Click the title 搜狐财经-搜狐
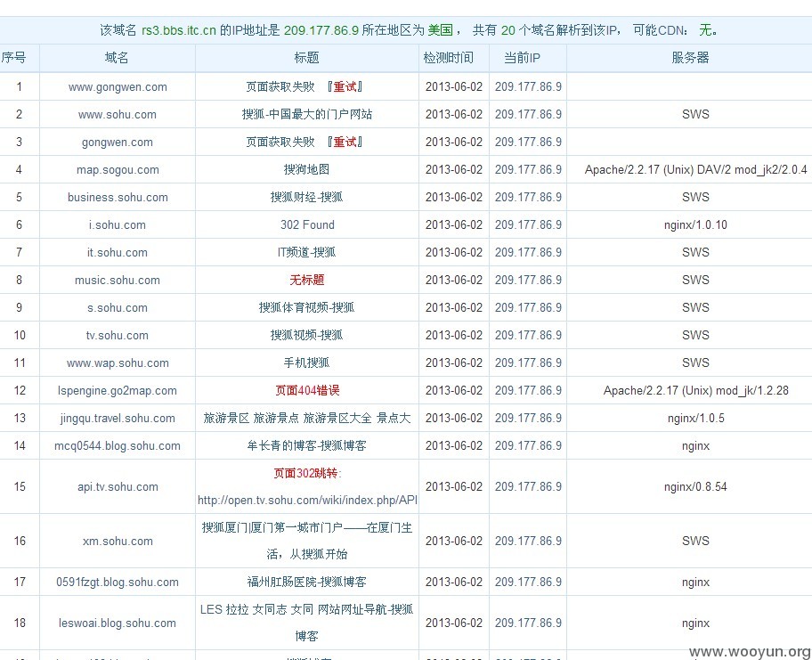This screenshot has width=812, height=660. (x=306, y=197)
